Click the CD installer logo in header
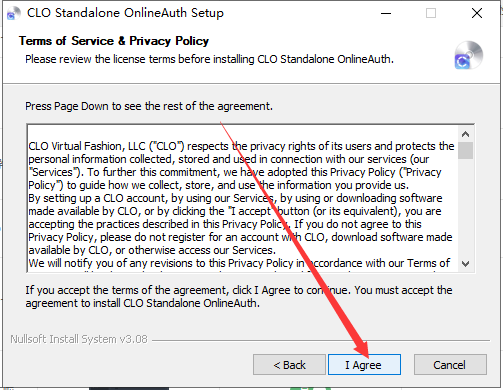The image size is (503, 390). click(469, 55)
